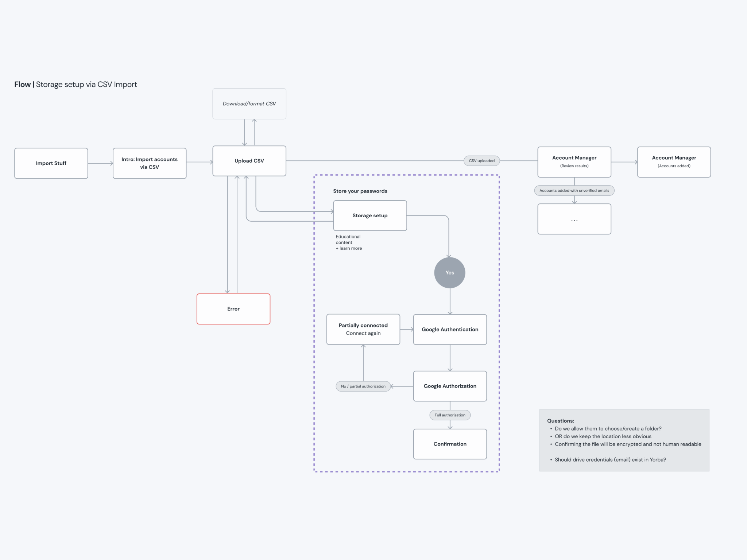747x560 pixels.
Task: Select the Google Authentication box
Action: pyautogui.click(x=450, y=329)
